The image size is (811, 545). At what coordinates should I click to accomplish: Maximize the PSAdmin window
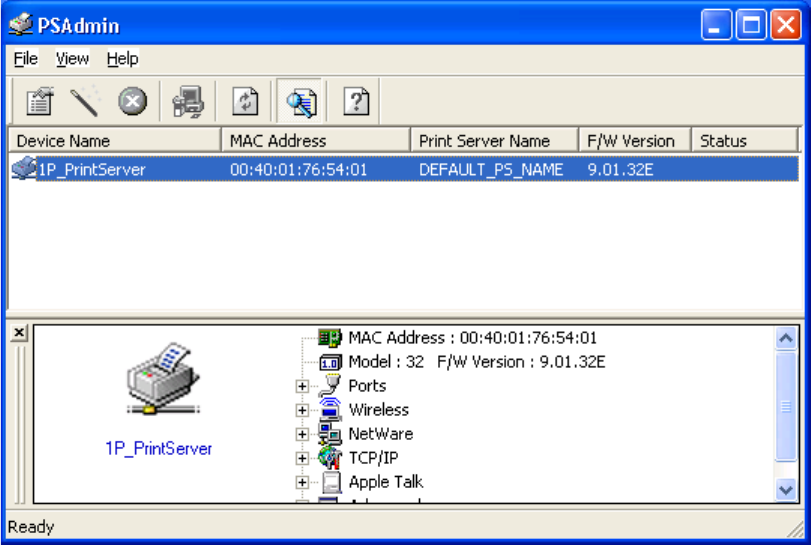tap(750, 24)
